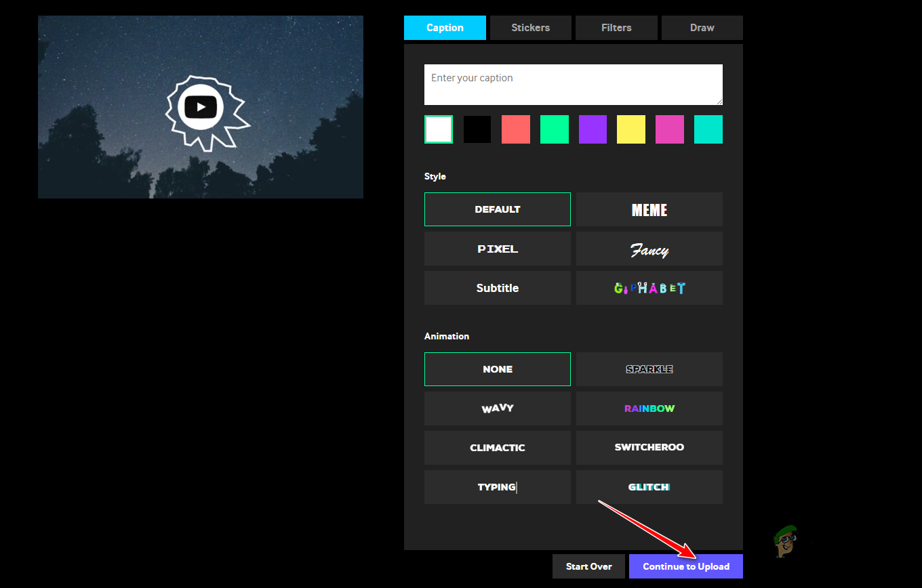Click the GIPHY mascot character
922x588 pixels.
tap(785, 542)
